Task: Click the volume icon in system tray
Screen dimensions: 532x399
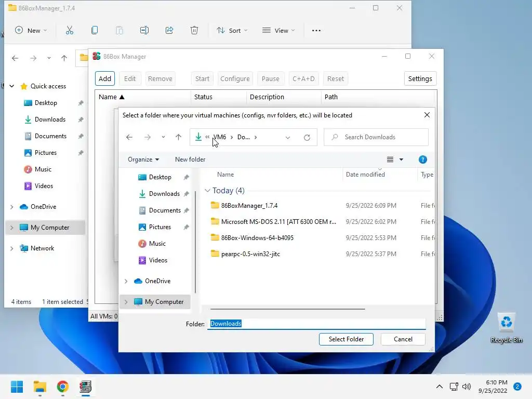Action: pyautogui.click(x=467, y=387)
